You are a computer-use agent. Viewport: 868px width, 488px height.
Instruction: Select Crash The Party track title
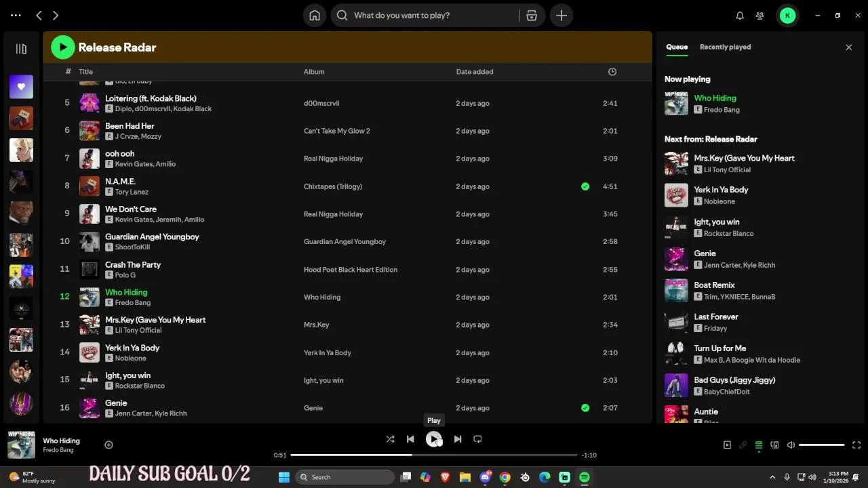click(133, 264)
